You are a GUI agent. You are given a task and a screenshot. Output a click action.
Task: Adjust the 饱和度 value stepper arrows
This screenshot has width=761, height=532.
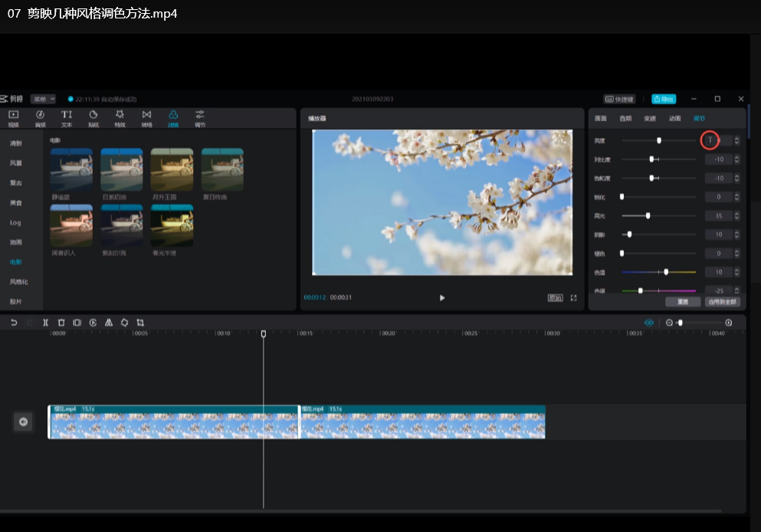point(736,178)
